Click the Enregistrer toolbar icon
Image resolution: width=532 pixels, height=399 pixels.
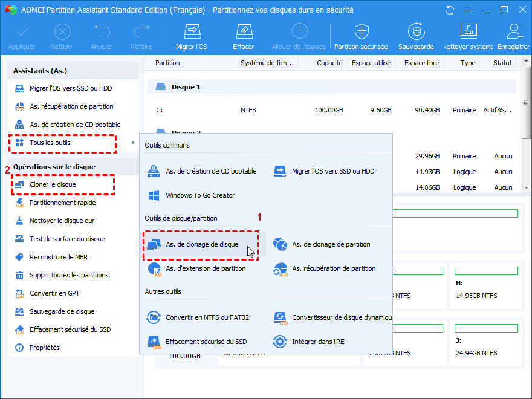point(514,31)
